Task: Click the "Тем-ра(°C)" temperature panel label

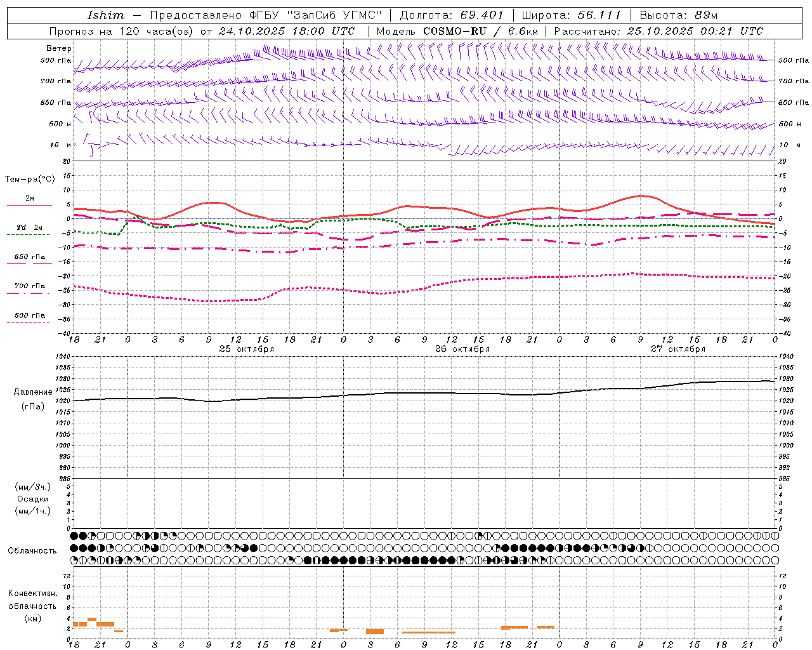Action: click(30, 180)
